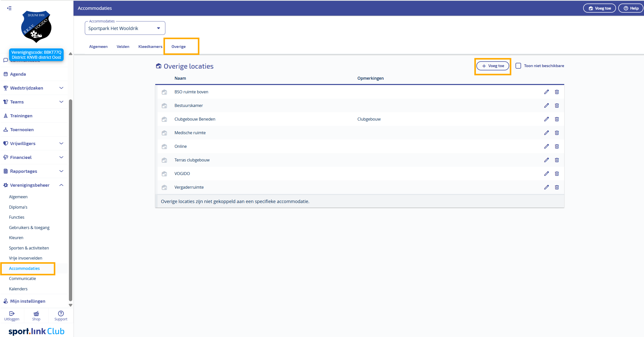Click Voeg toe above locations table

coord(493,66)
